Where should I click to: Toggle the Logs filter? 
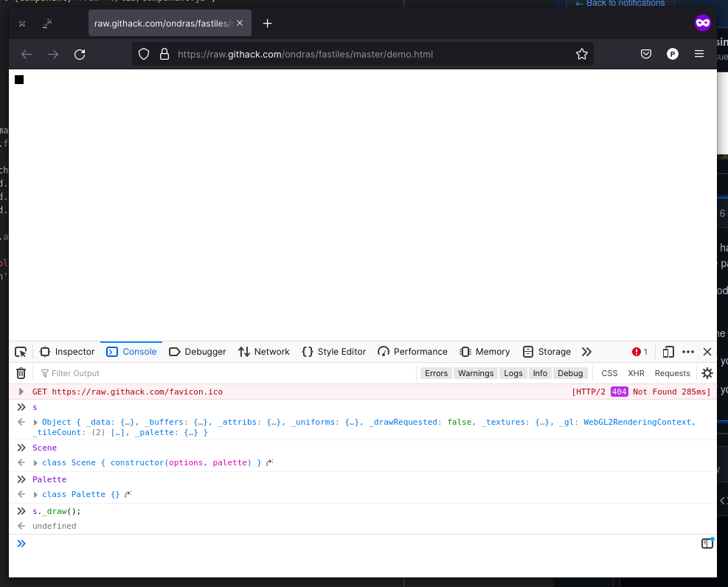513,373
